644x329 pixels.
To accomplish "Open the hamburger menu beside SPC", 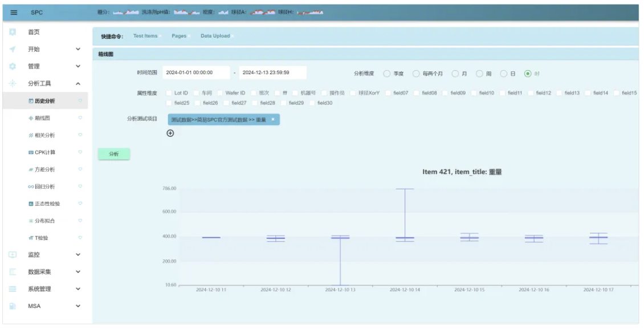I will point(14,13).
